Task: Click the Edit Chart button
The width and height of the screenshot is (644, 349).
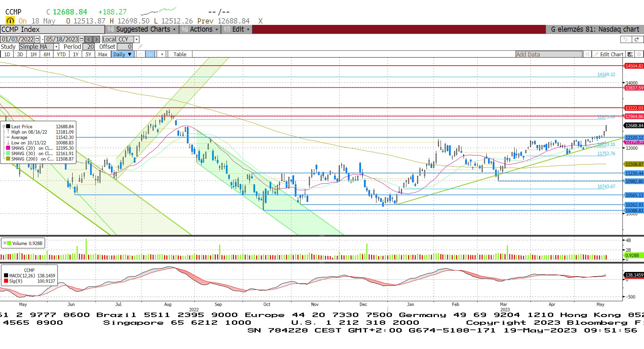Action: click(608, 54)
